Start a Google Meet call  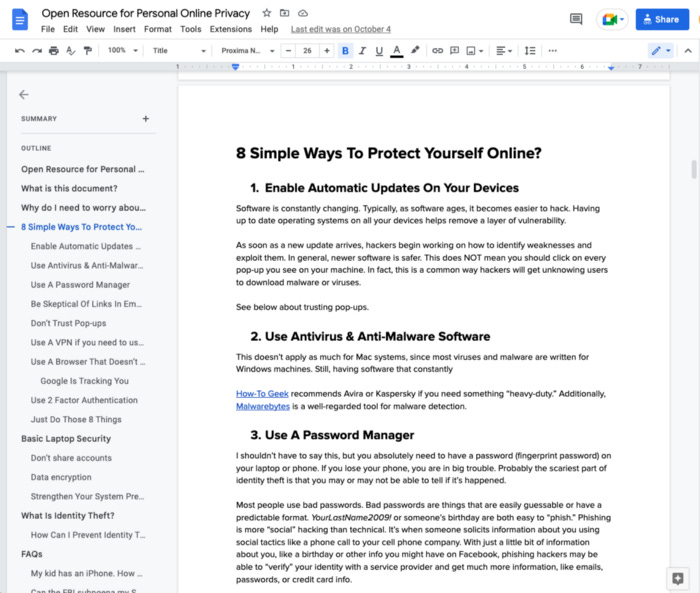click(x=612, y=19)
